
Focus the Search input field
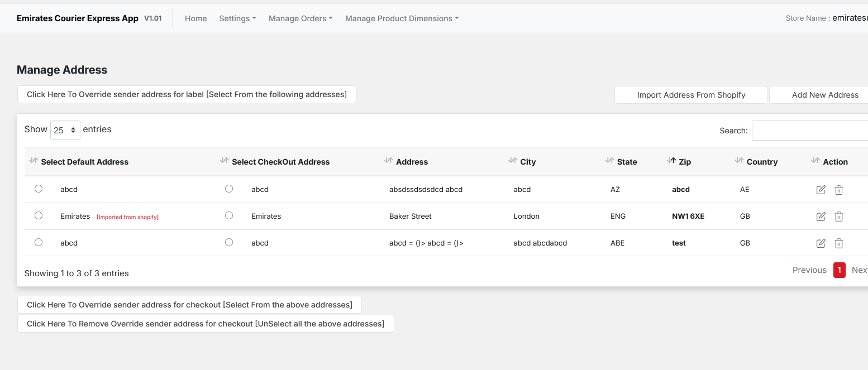[x=809, y=131]
